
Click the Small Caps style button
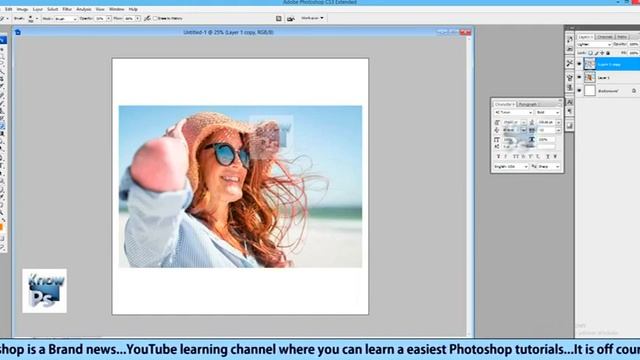[x=523, y=156]
